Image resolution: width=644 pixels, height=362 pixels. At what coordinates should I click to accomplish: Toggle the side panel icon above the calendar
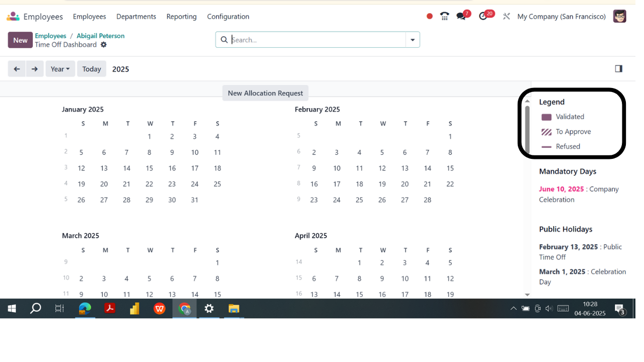(x=618, y=68)
